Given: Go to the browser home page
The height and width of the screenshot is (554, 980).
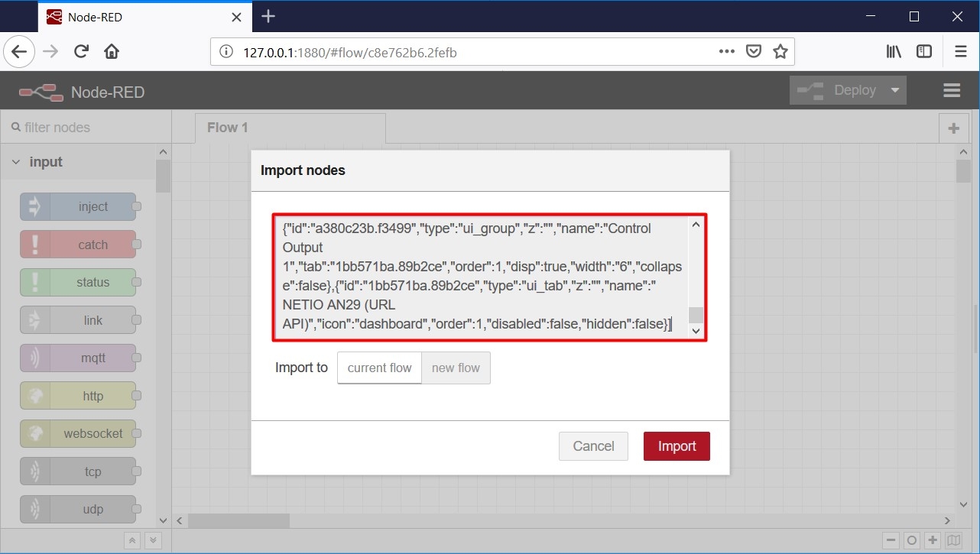Looking at the screenshot, I should (x=112, y=52).
